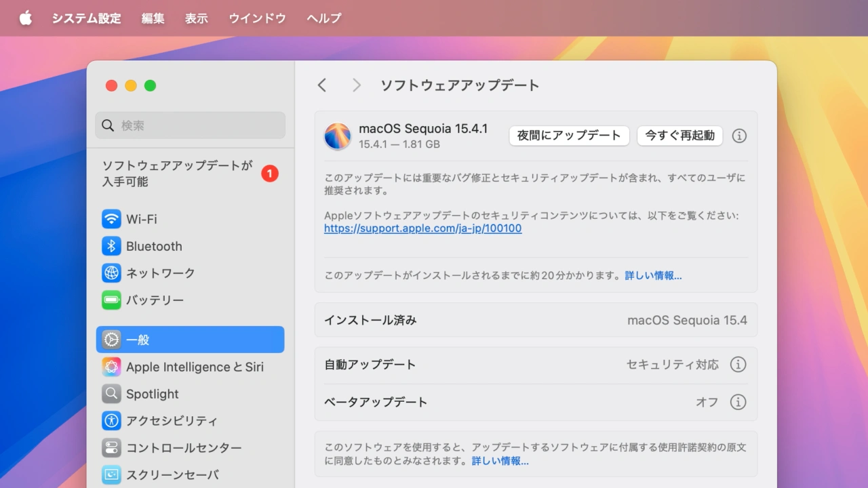Click the Wi-Fi icon in sidebar
Image resolution: width=868 pixels, height=488 pixels.
111,219
